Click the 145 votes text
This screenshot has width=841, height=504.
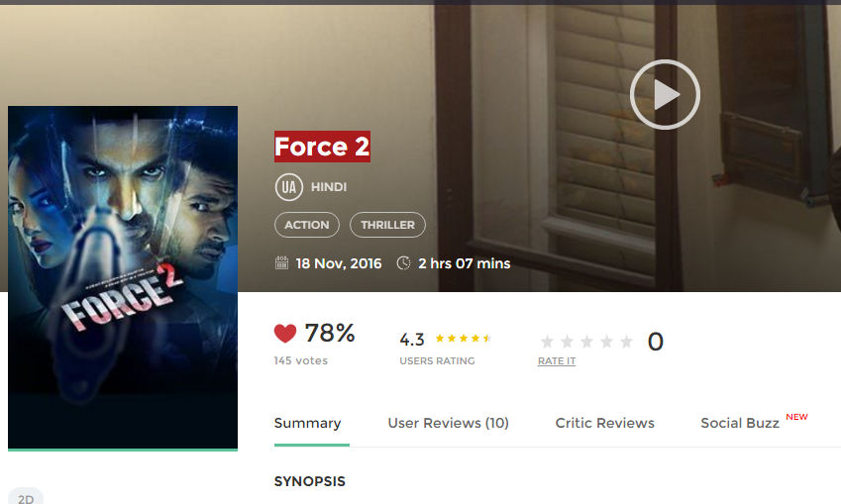pos(300,361)
